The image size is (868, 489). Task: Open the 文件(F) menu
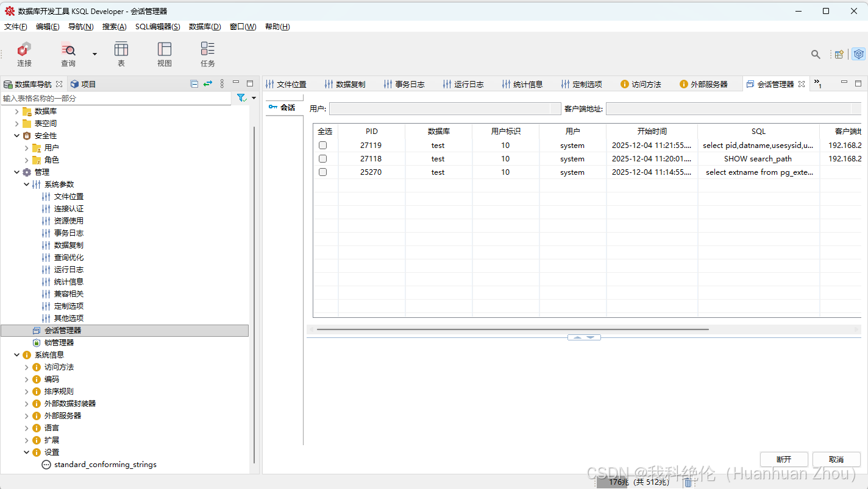click(16, 27)
